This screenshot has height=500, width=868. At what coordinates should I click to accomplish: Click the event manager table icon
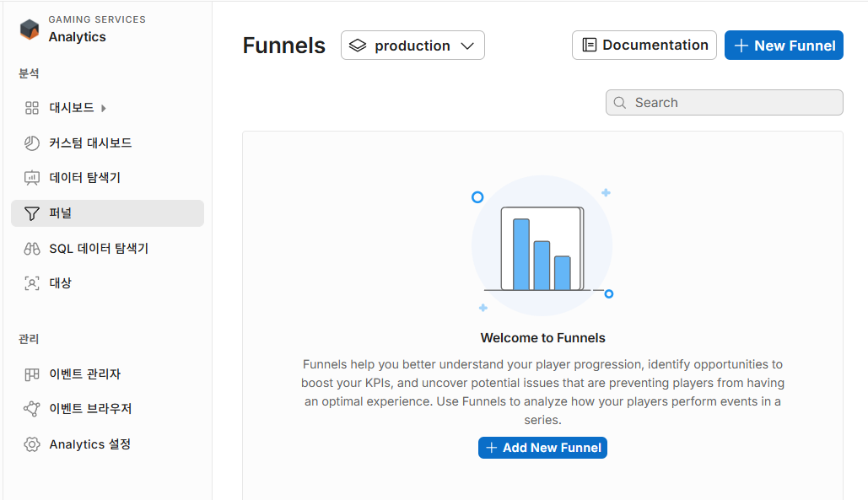click(32, 374)
